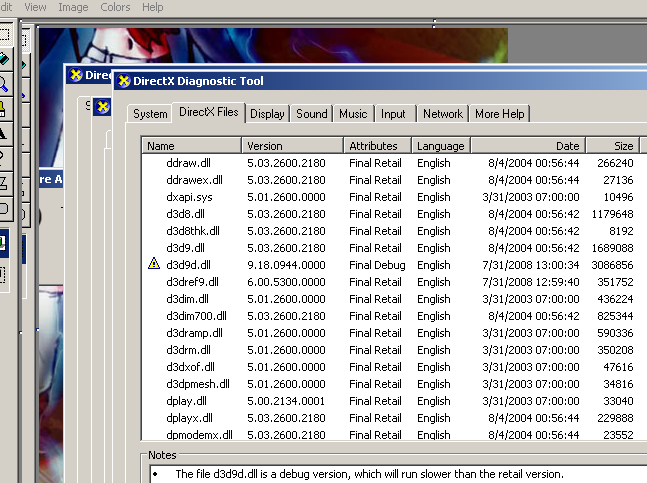Image resolution: width=647 pixels, height=483 pixels.
Task: Select the ddraw.dll file entry
Action: [186, 163]
